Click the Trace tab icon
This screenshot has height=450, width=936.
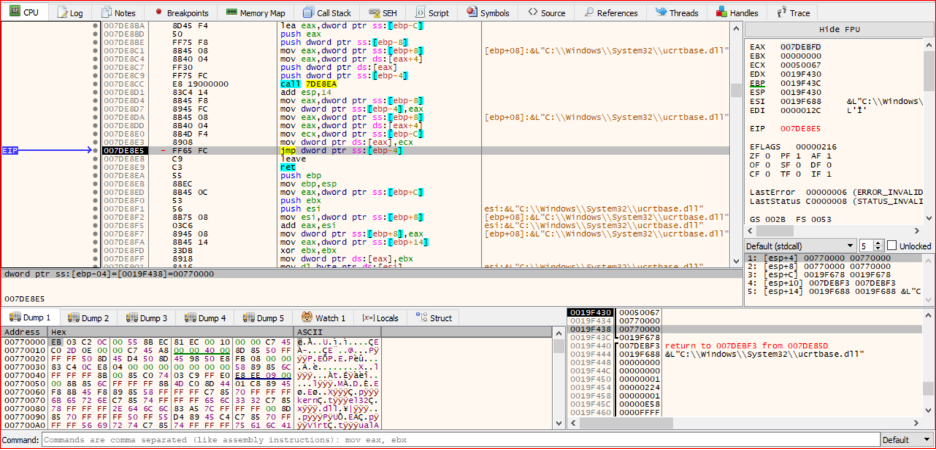point(781,12)
